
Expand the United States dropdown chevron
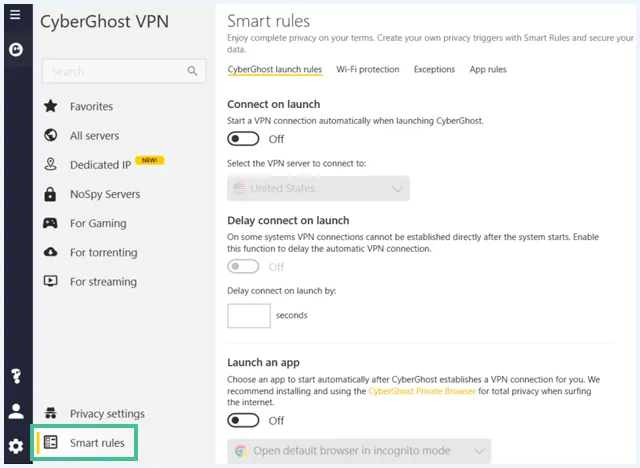coord(397,189)
